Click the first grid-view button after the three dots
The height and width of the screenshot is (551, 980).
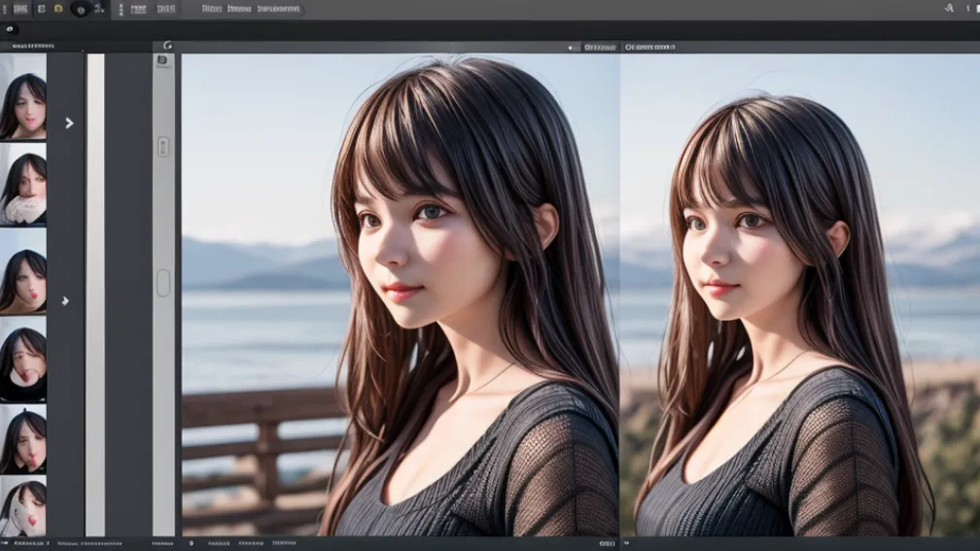pyautogui.click(x=139, y=9)
